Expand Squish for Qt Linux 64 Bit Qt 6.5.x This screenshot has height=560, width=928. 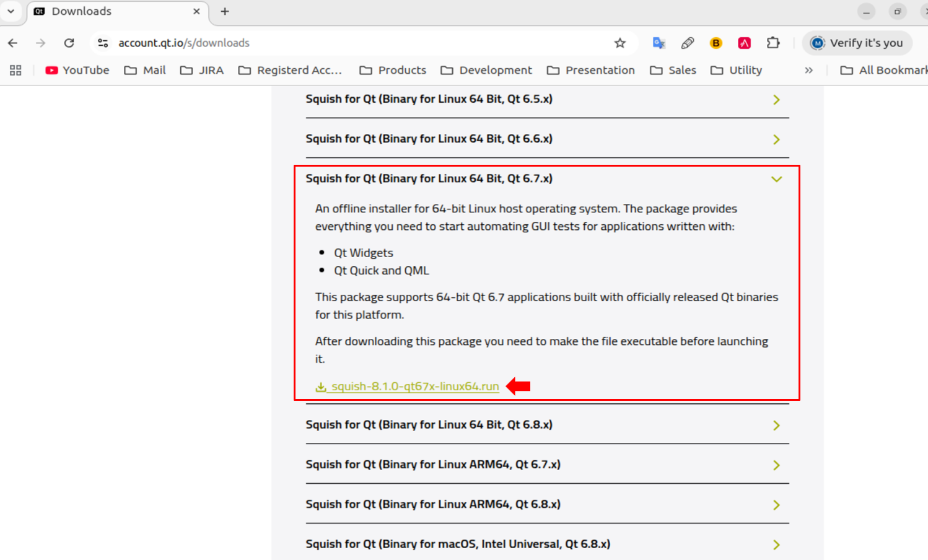(776, 100)
